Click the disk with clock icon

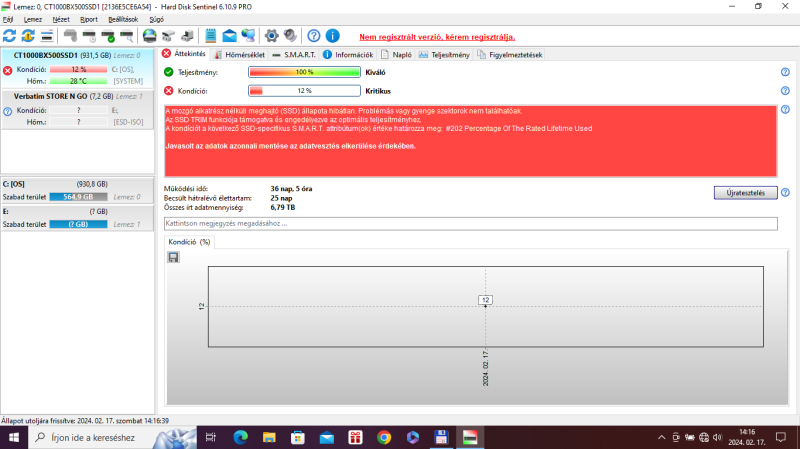click(x=89, y=36)
